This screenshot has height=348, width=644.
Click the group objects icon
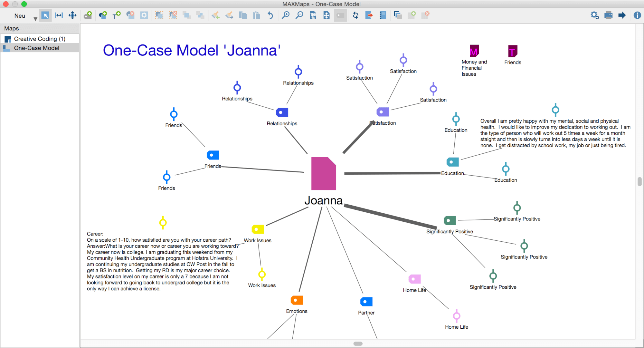pyautogui.click(x=159, y=15)
